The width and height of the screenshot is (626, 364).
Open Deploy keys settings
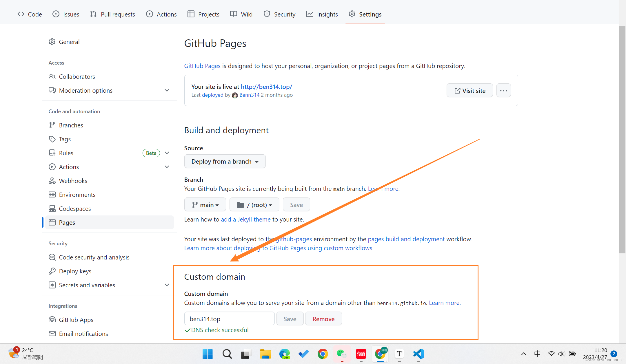(110, 271)
